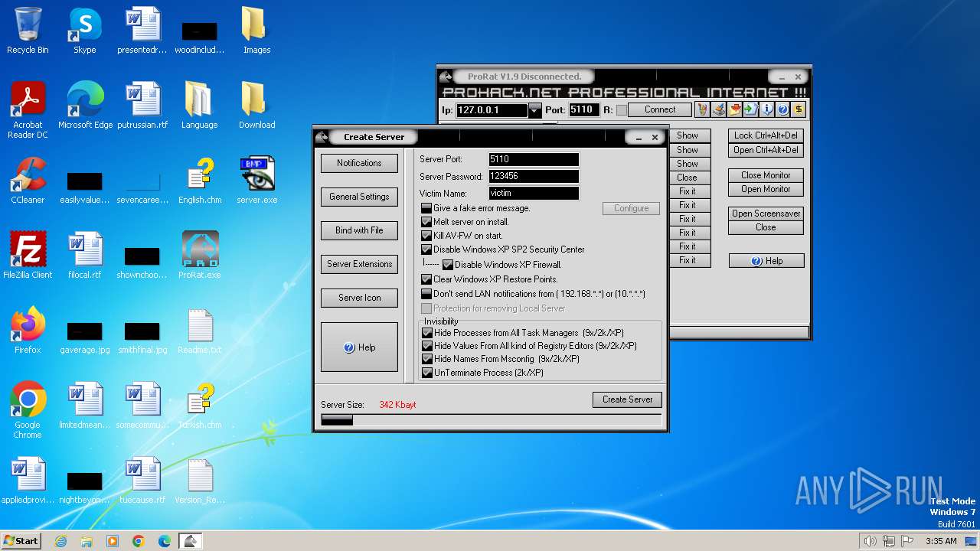Toggle Don't send LAN notifications checkbox

tap(426, 294)
